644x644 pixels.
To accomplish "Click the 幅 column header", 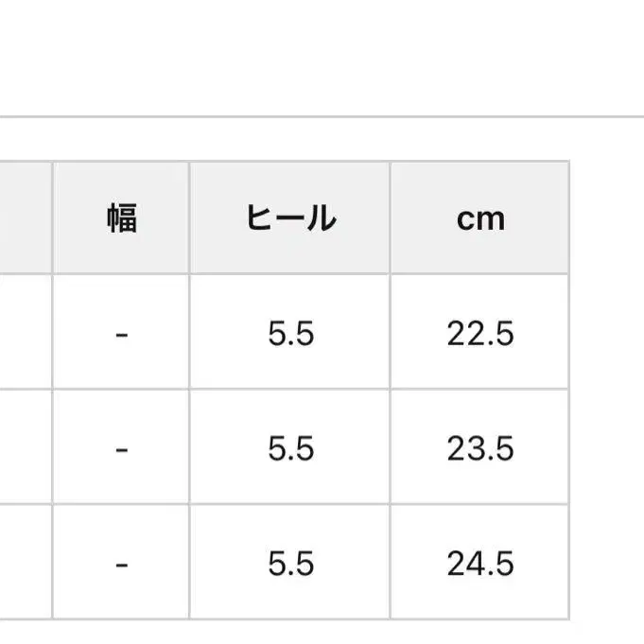I will click(x=121, y=218).
